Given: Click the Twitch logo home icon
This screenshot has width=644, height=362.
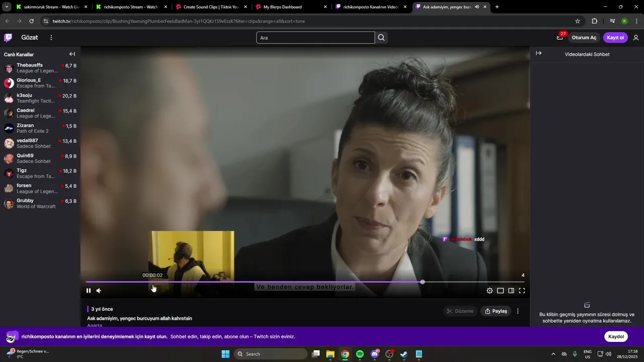Looking at the screenshot, I should (8, 38).
